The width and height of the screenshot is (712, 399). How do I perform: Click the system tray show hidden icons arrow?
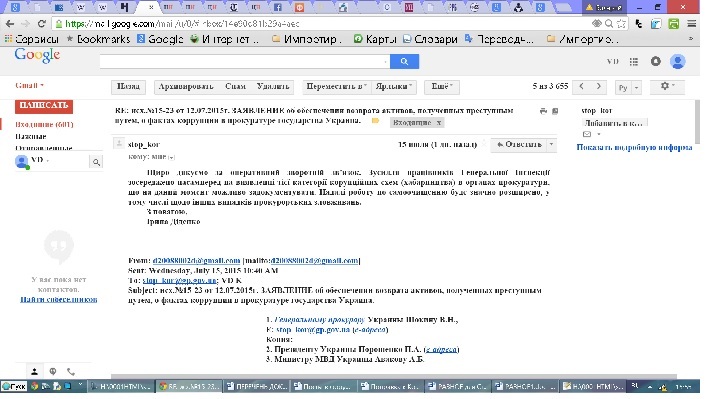point(650,387)
